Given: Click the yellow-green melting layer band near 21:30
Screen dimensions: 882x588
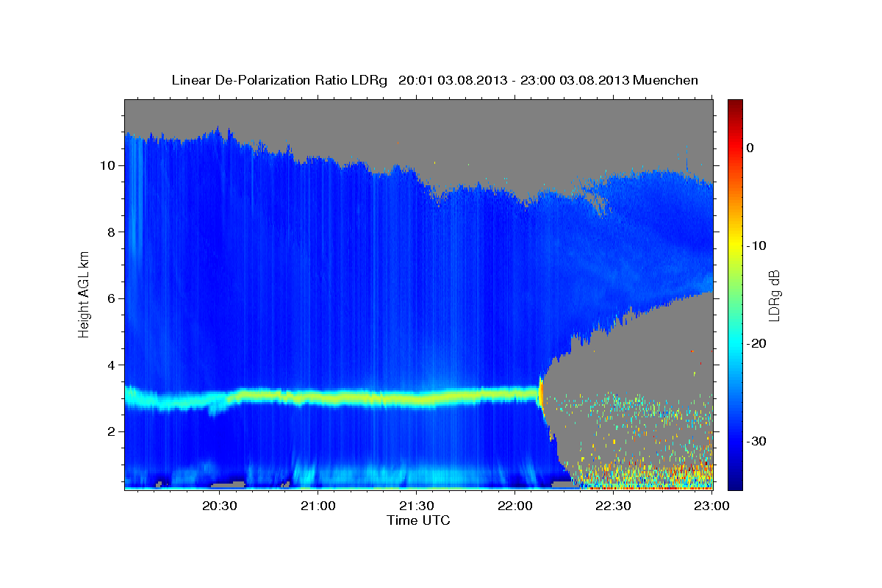Looking at the screenshot, I should point(416,399).
